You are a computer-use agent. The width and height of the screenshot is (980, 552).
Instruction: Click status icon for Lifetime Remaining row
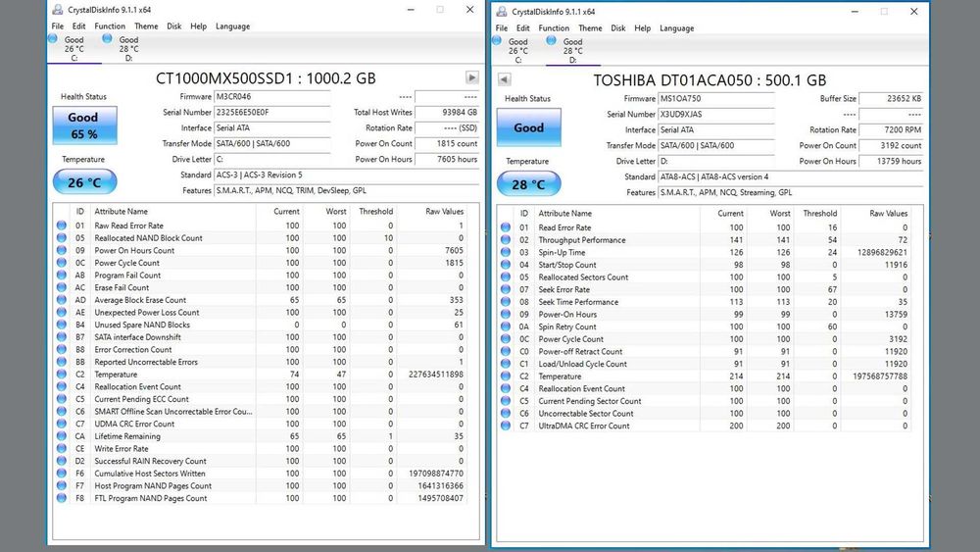[x=61, y=435]
